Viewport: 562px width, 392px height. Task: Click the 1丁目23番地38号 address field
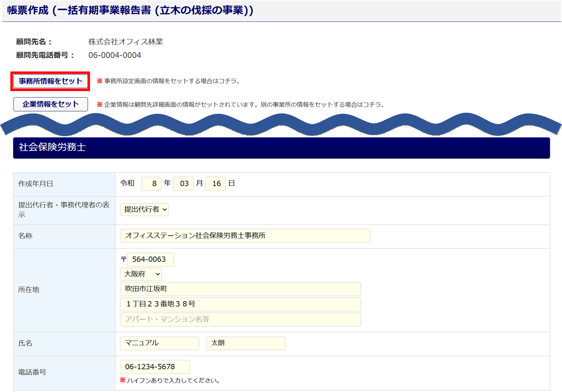pyautogui.click(x=240, y=304)
